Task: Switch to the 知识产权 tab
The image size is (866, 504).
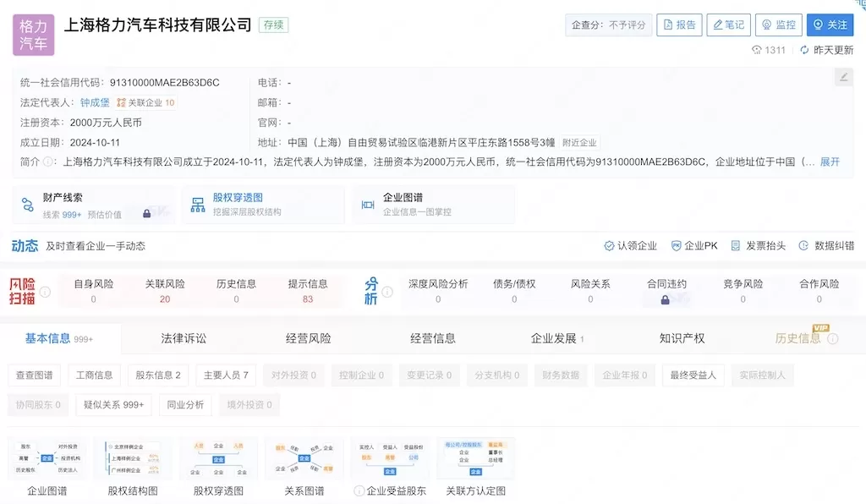Action: [682, 338]
